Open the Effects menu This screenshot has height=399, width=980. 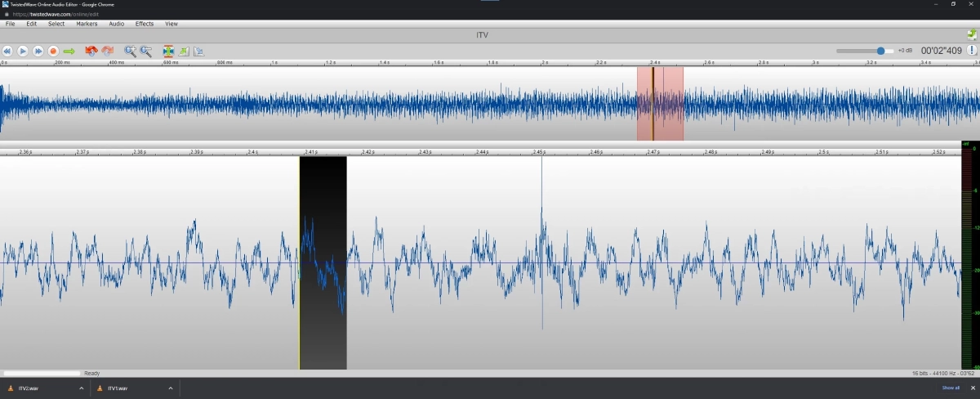tap(145, 24)
